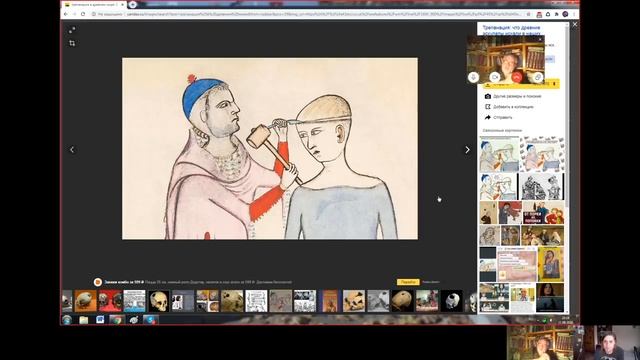Click yellow 'Перейти' button in ad banner
Viewport: 640px width, 360px height.
[x=408, y=282]
